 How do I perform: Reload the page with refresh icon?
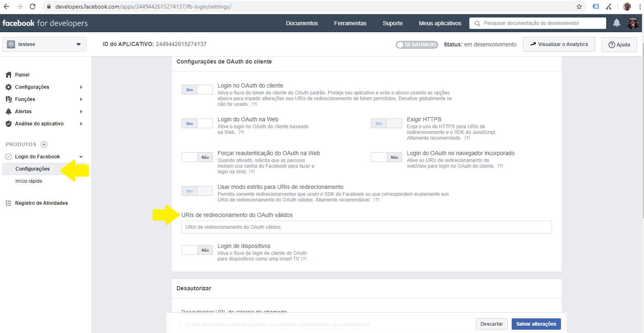[33, 7]
